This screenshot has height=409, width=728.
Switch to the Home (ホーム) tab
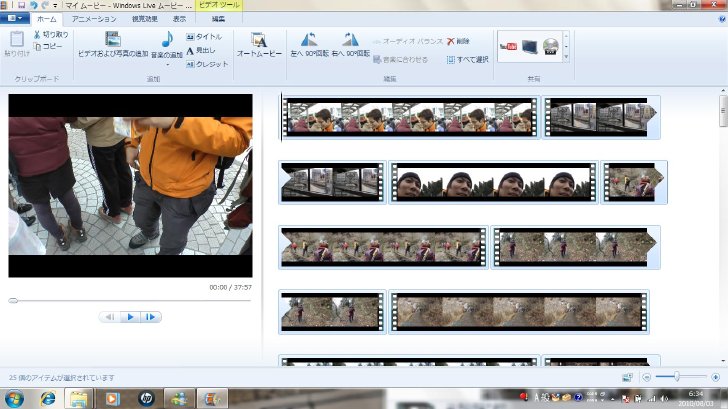(x=46, y=19)
